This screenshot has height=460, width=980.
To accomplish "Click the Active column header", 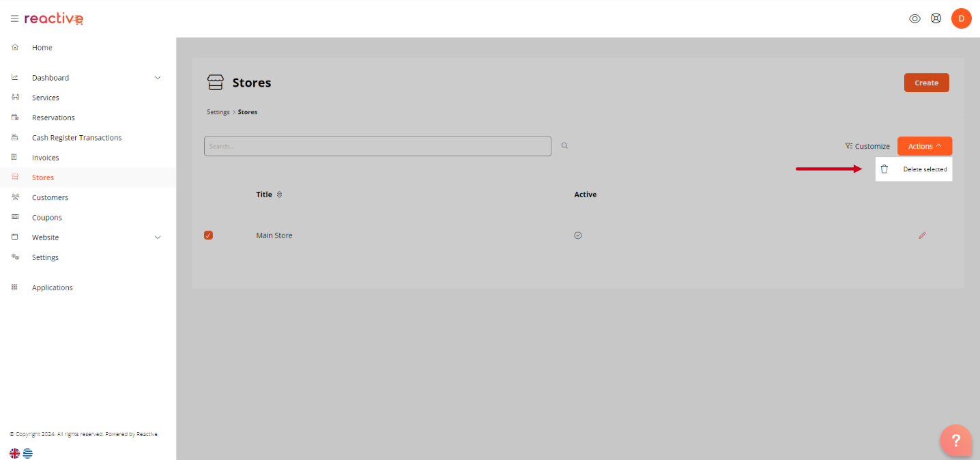I will [586, 195].
